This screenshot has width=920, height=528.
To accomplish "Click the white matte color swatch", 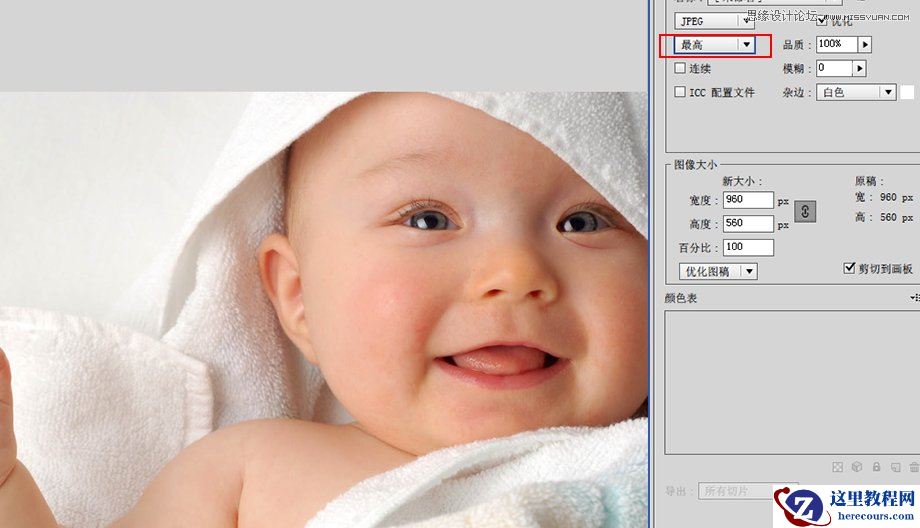I will (x=907, y=92).
